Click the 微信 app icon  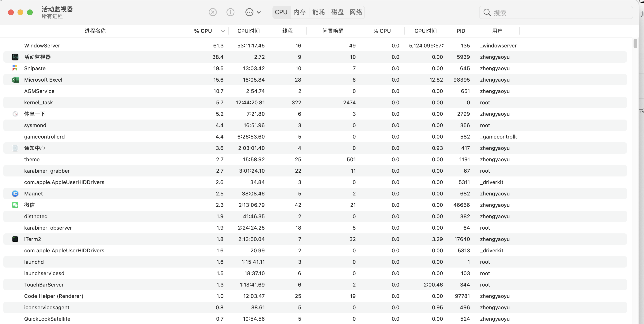pos(15,205)
